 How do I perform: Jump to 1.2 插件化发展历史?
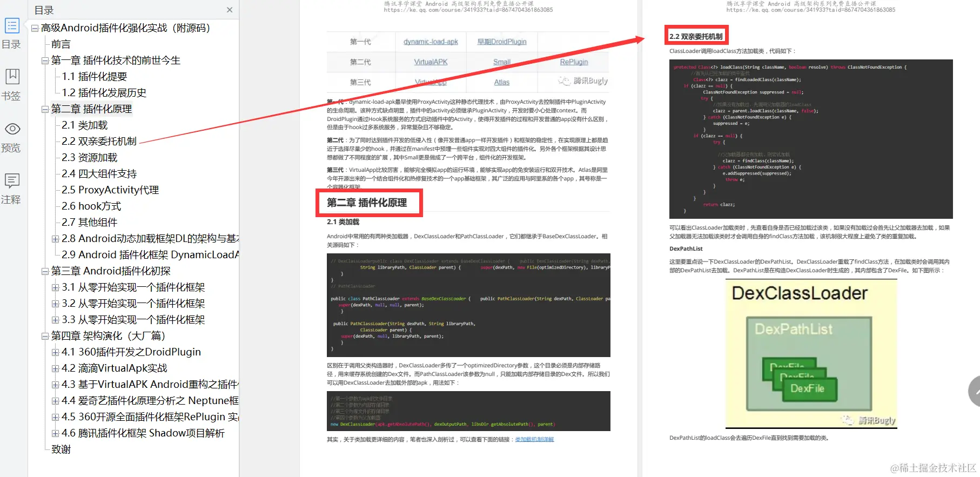pos(104,93)
